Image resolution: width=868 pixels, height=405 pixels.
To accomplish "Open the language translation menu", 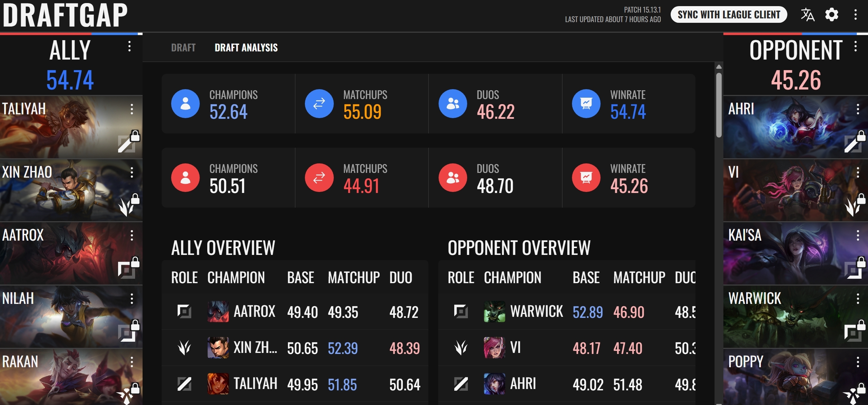I will tap(807, 15).
